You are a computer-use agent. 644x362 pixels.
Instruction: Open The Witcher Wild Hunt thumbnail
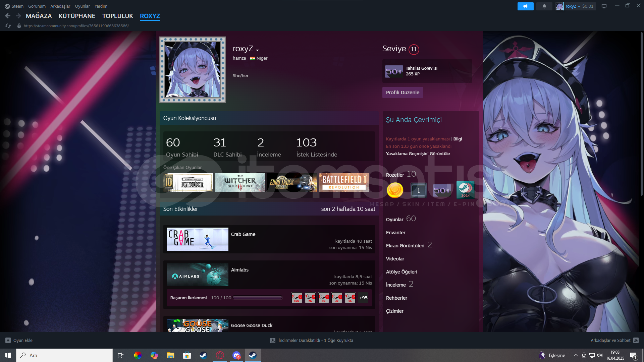(x=240, y=183)
